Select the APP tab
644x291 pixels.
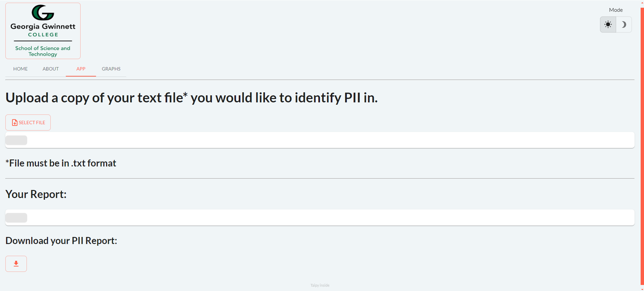point(81,69)
